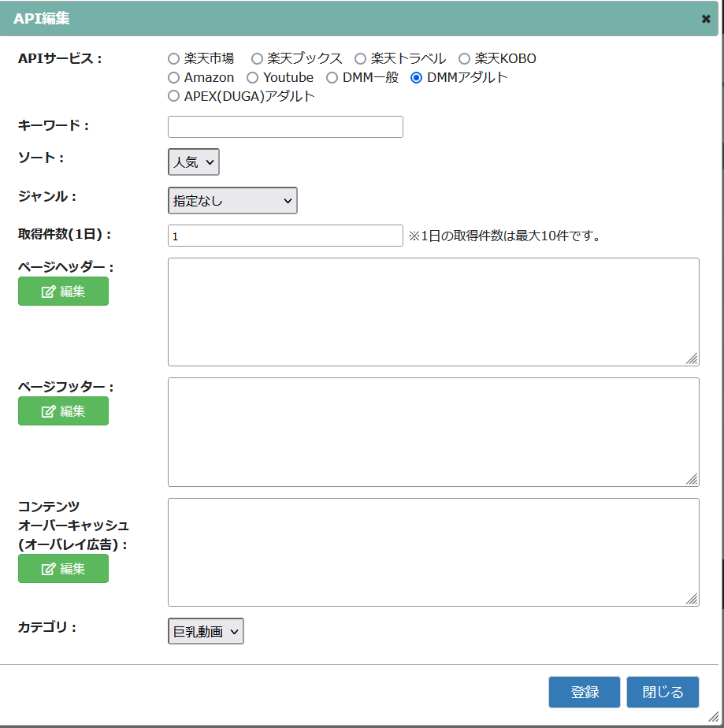
Task: Click inside the ページヘッダー text area
Action: coord(433,312)
